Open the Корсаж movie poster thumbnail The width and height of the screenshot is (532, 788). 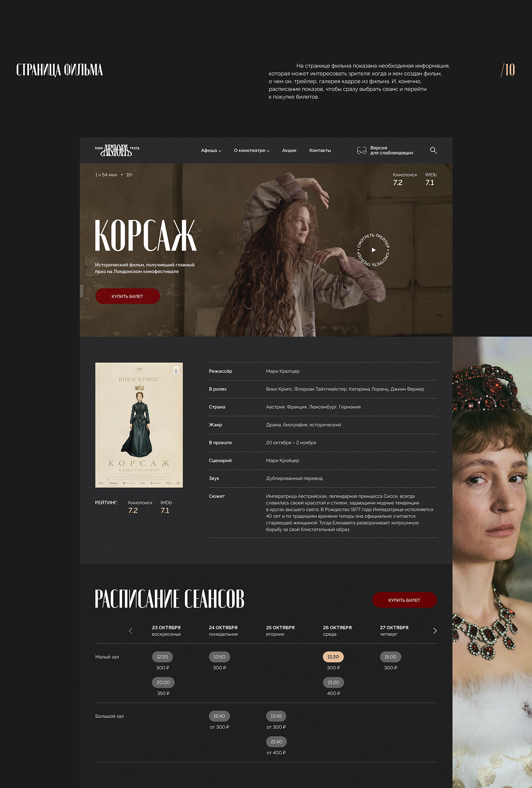tap(139, 425)
